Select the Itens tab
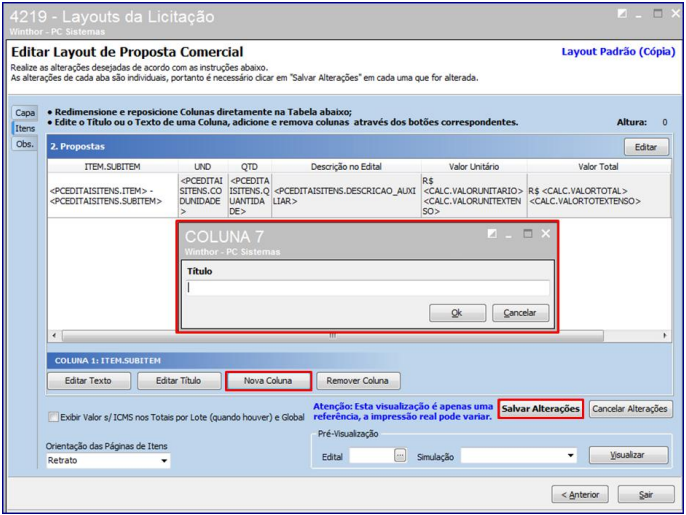The width and height of the screenshot is (686, 515). point(25,128)
